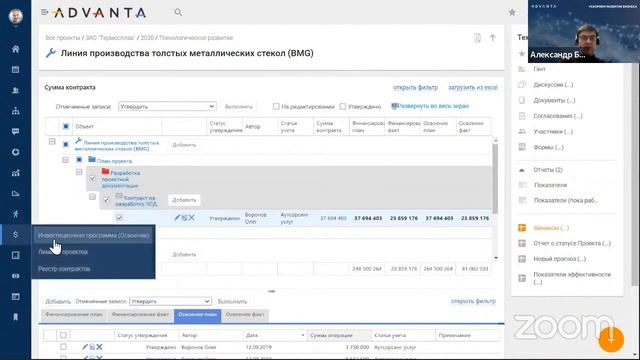Go to Home icon in sidebar
Viewport: 640px width, 360px height.
coord(16,49)
